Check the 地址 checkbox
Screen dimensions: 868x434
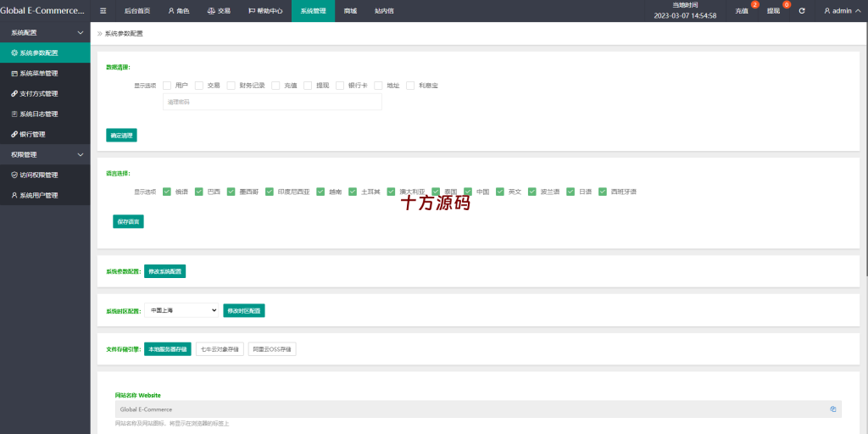(x=379, y=86)
